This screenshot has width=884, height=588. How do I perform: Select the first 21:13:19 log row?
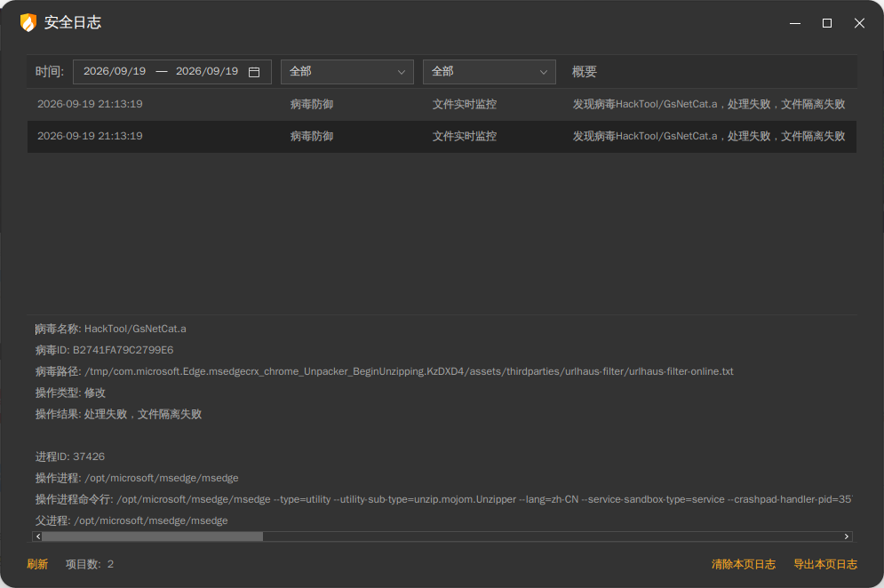coord(442,104)
